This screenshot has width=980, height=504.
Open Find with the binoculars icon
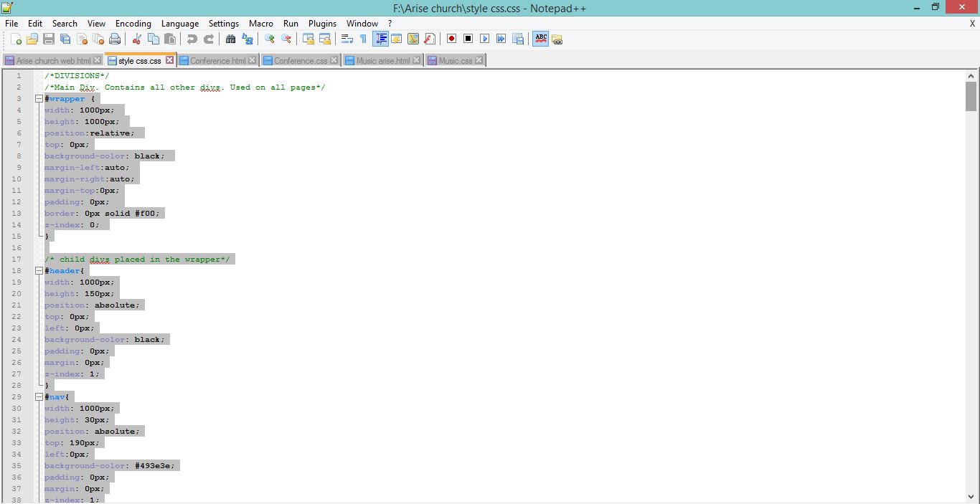pos(231,39)
